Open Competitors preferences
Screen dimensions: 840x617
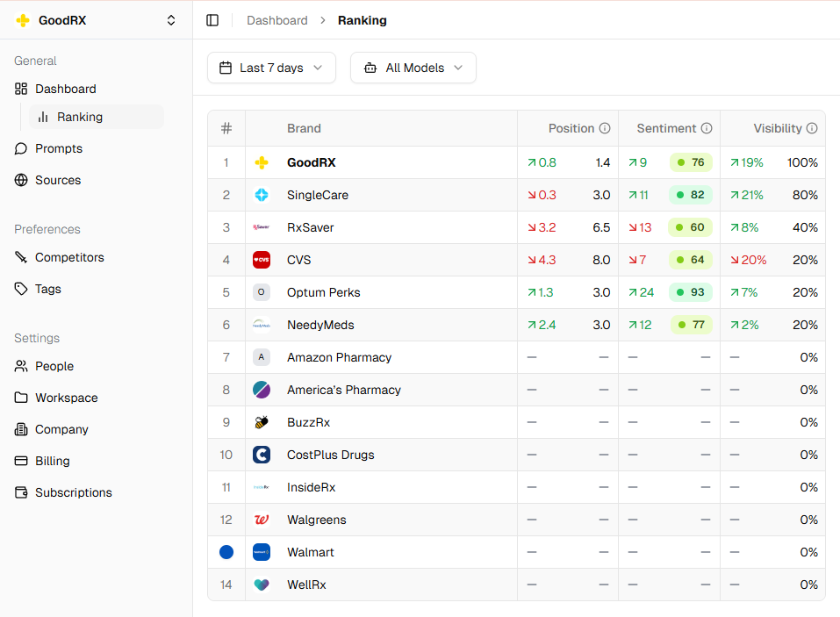pos(69,258)
